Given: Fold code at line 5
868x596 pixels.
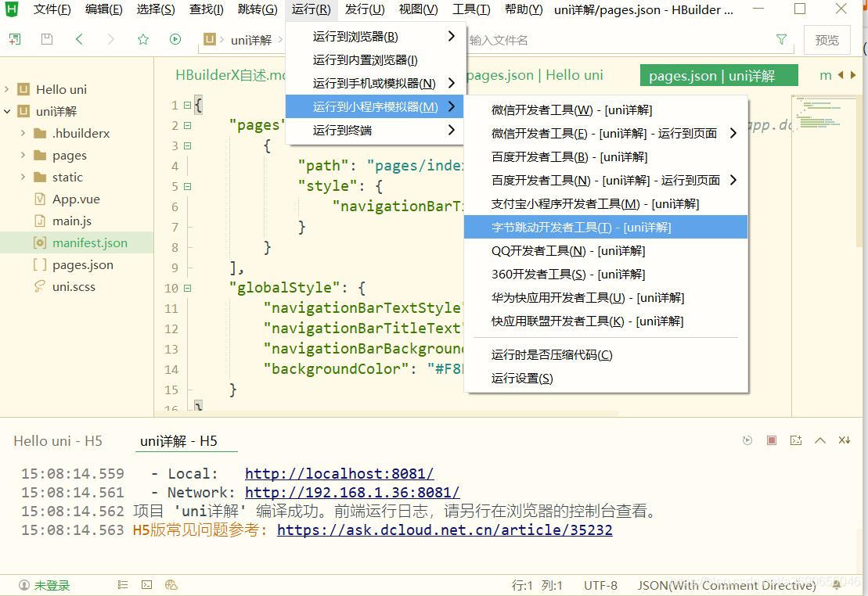Looking at the screenshot, I should click(187, 186).
